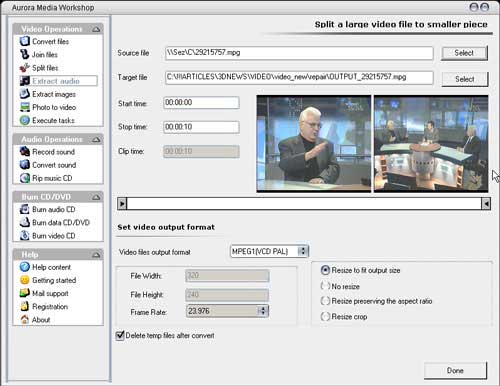Click the video timeline slider bar
The image size is (500, 386).
[x=304, y=203]
